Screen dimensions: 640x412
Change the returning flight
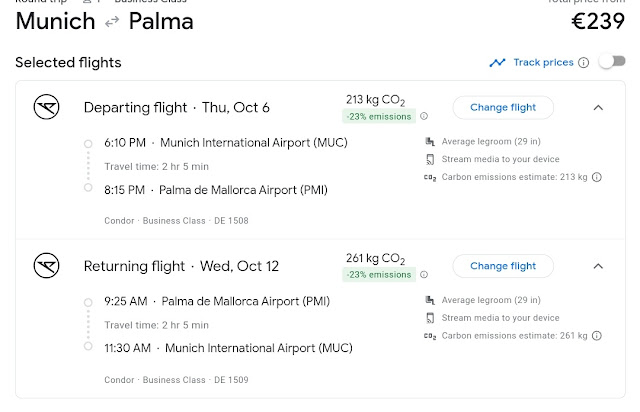[503, 266]
